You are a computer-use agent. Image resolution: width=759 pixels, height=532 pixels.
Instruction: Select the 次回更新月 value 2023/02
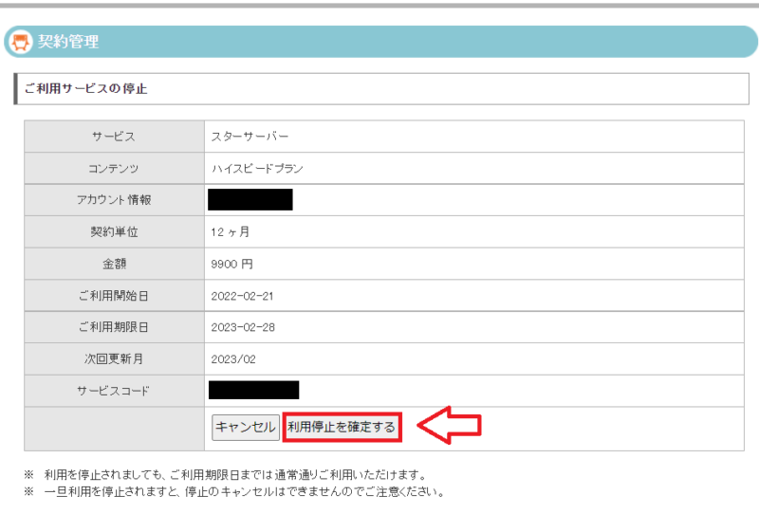pos(233,359)
